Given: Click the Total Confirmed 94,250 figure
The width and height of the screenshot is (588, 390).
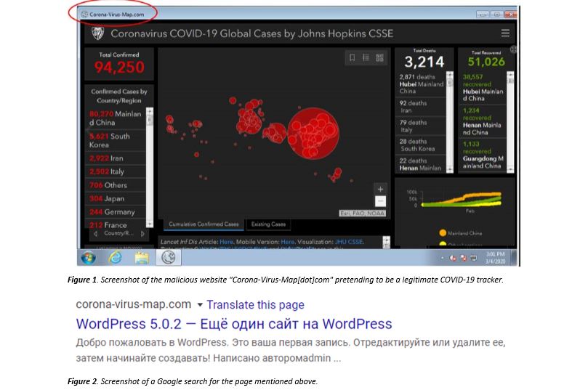Looking at the screenshot, I should pyautogui.click(x=119, y=68).
